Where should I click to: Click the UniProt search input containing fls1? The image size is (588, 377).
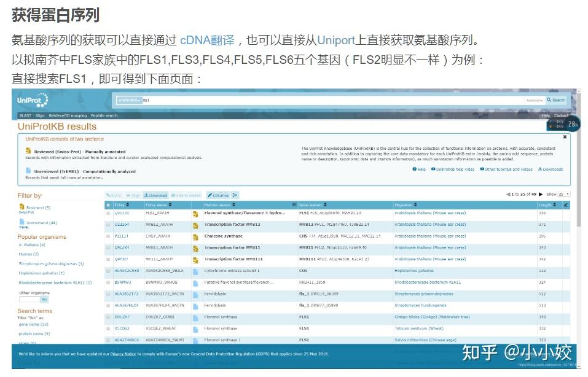click(x=332, y=101)
